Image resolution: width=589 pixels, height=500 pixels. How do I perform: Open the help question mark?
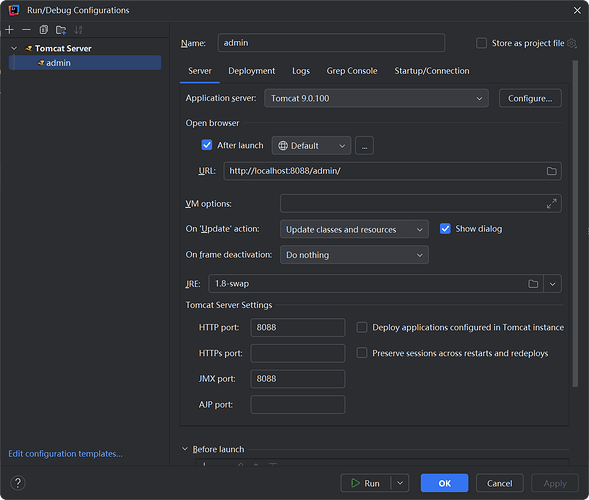pyautogui.click(x=18, y=483)
